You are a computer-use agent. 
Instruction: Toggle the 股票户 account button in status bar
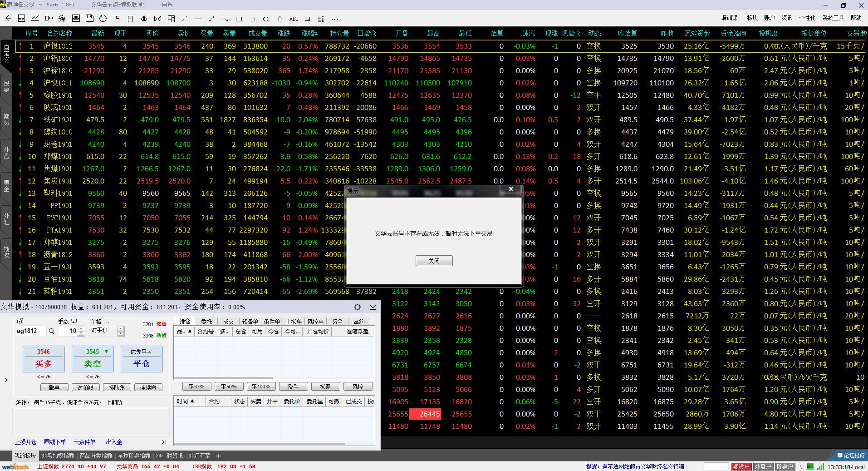click(x=785, y=466)
